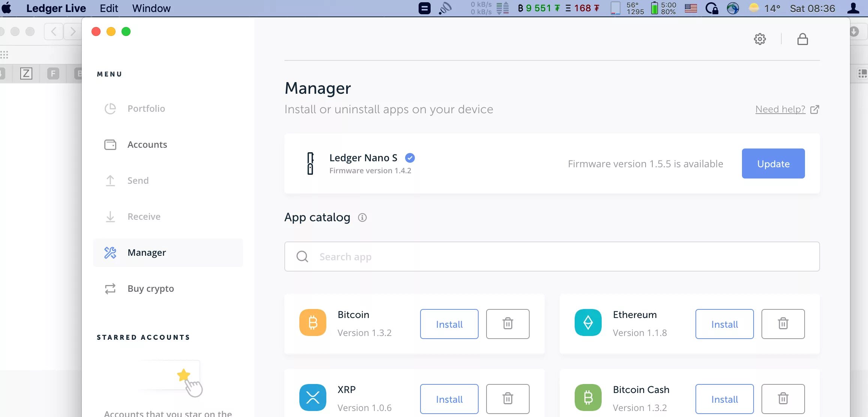Remove Bitcoin Cash via the trash icon
Viewport: 868px width, 417px height.
click(x=783, y=399)
